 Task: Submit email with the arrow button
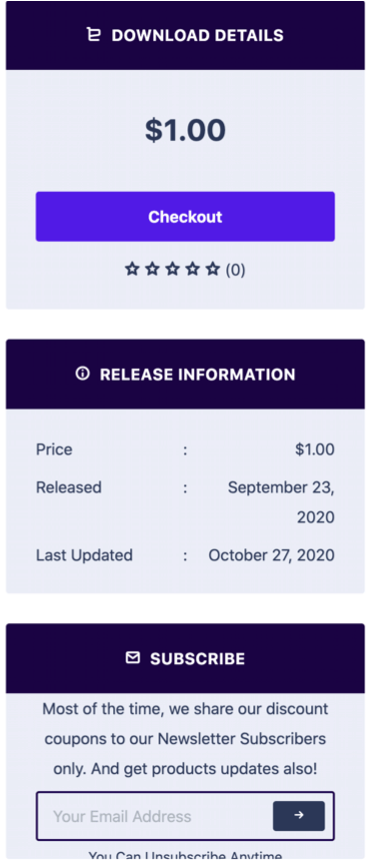299,815
